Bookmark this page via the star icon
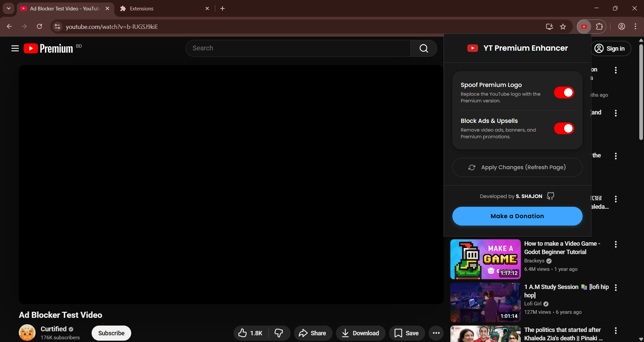Image resolution: width=644 pixels, height=342 pixels. tap(563, 27)
